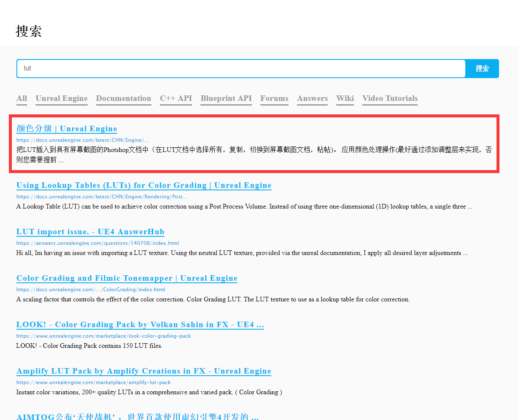Select the C++ API filter tab

click(176, 98)
